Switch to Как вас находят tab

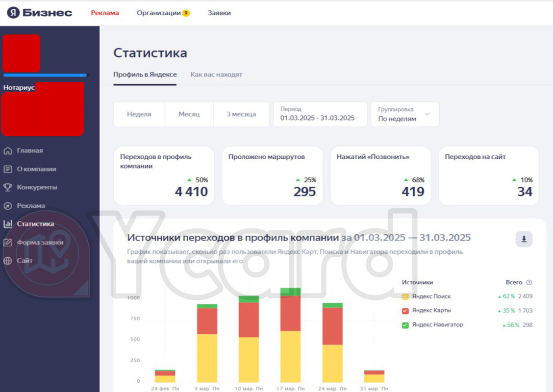click(216, 75)
